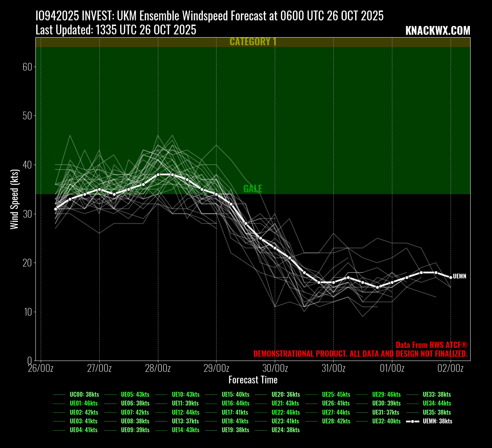
Task: Click the UEMN mean data point at 27/00z
Action: point(99,189)
